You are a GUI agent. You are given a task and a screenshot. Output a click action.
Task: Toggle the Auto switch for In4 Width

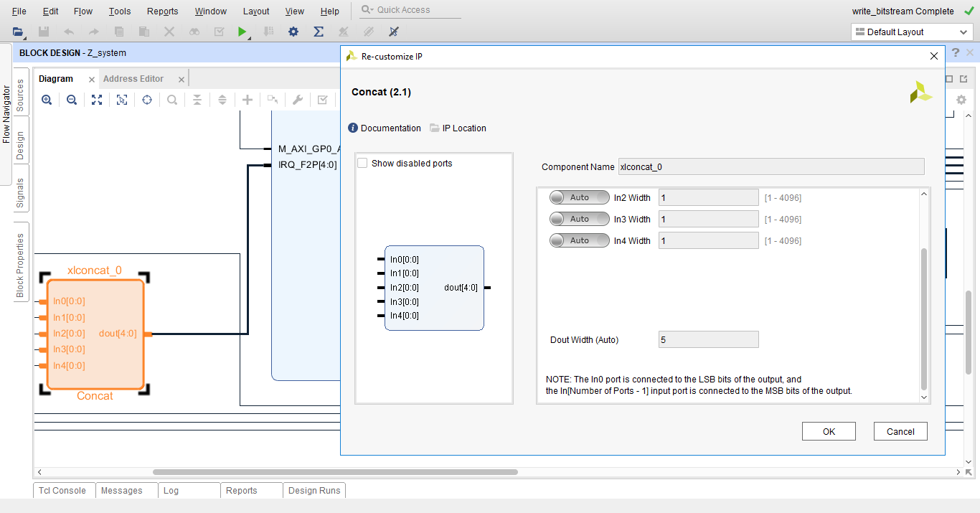[580, 240]
